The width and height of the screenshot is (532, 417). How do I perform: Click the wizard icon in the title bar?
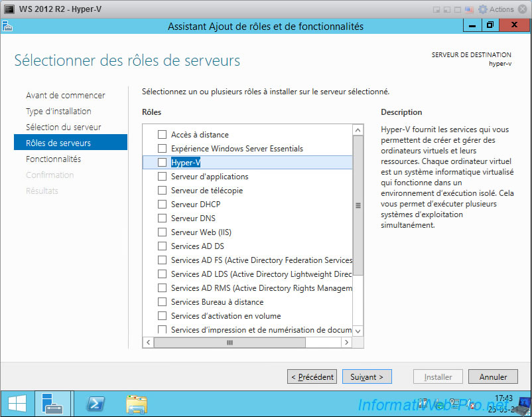pos(7,26)
